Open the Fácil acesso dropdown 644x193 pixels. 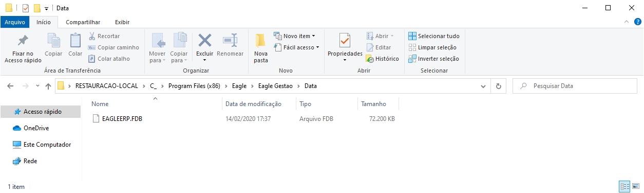[x=296, y=47]
